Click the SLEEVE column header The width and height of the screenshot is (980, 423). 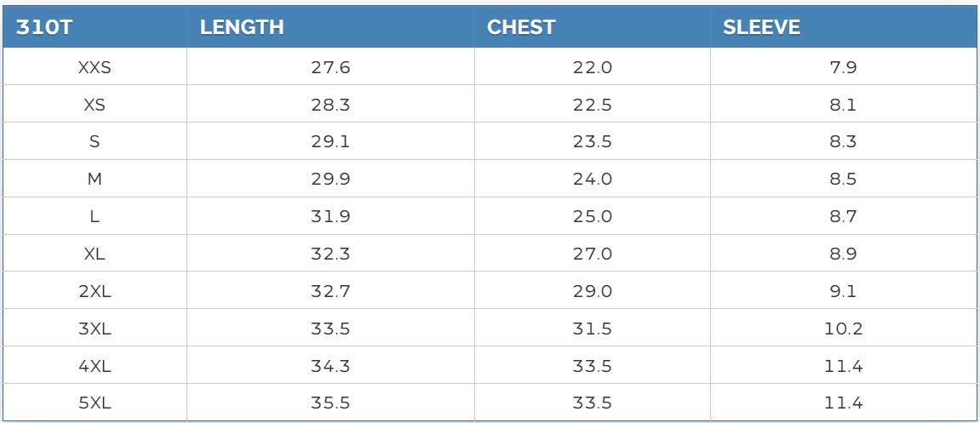761,27
